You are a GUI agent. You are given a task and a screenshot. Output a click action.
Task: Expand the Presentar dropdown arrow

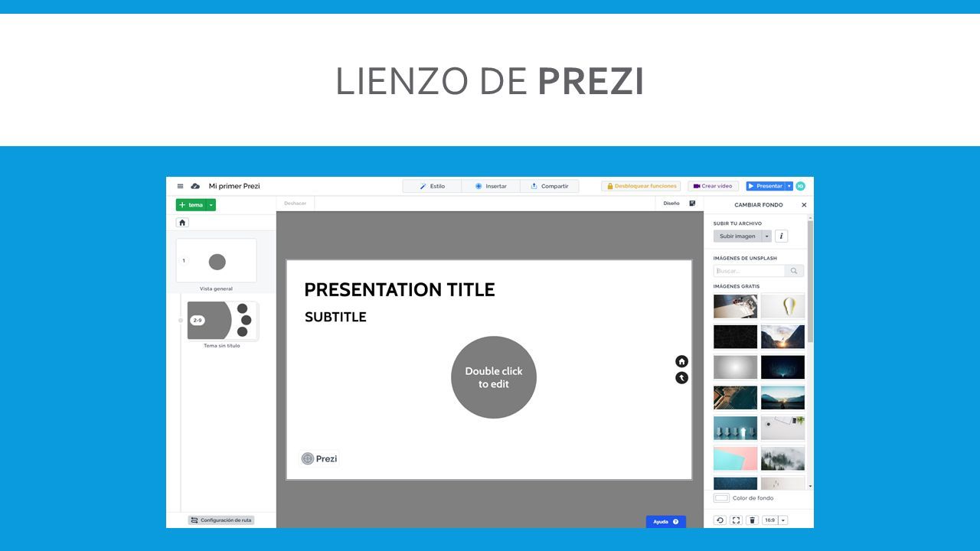pos(789,186)
